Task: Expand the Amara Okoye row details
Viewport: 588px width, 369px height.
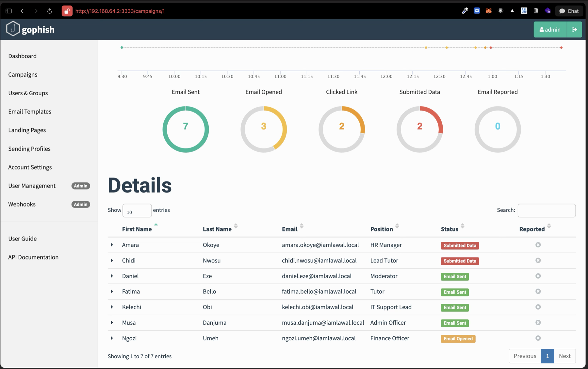Action: point(112,245)
